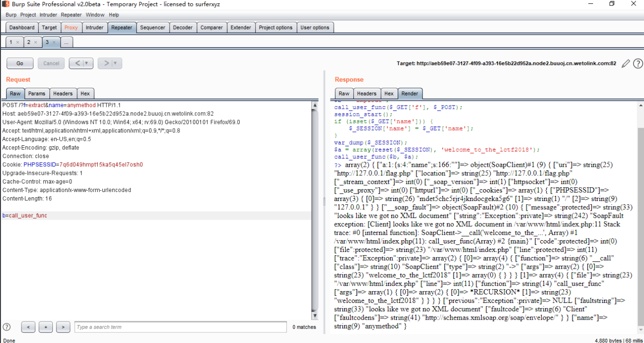Navigate back in request history
The width and height of the screenshot is (644, 343).
tap(78, 63)
